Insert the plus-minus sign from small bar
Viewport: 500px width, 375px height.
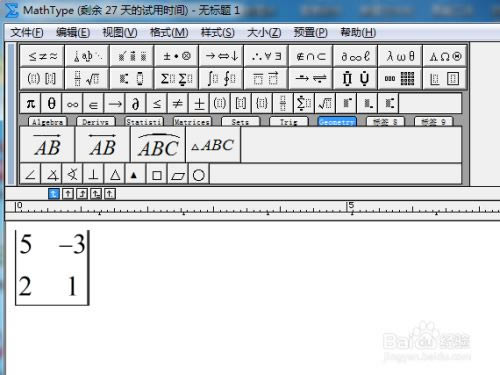pos(199,104)
